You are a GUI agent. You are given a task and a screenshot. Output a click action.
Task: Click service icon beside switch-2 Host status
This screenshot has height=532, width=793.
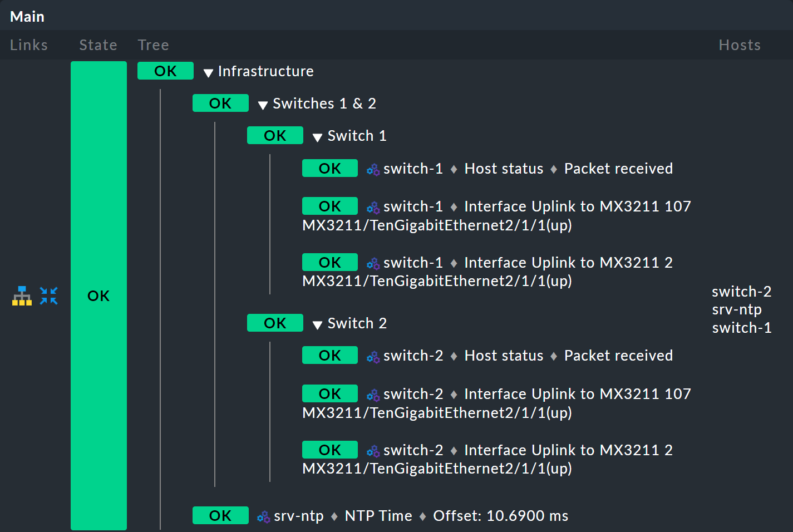373,357
